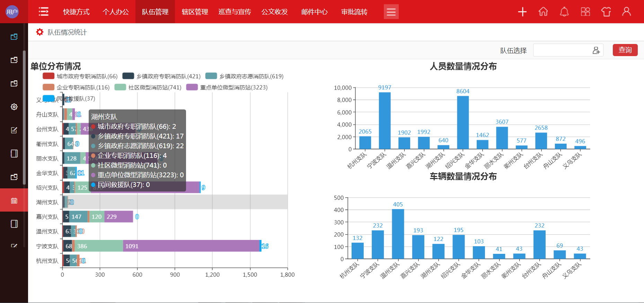Open the 公文收发 menu
Image resolution: width=644 pixels, height=303 pixels.
tap(274, 12)
